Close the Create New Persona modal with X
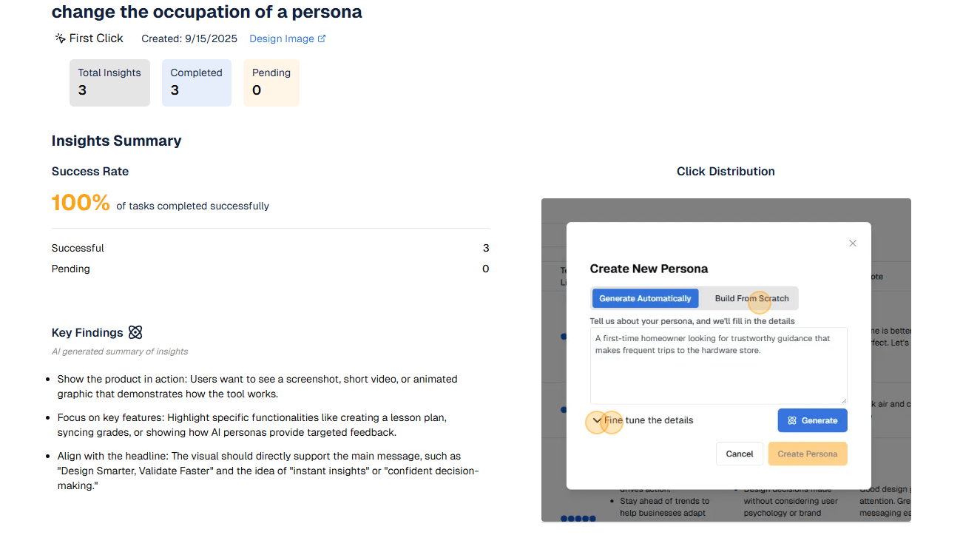The height and width of the screenshot is (535, 980). tap(853, 243)
